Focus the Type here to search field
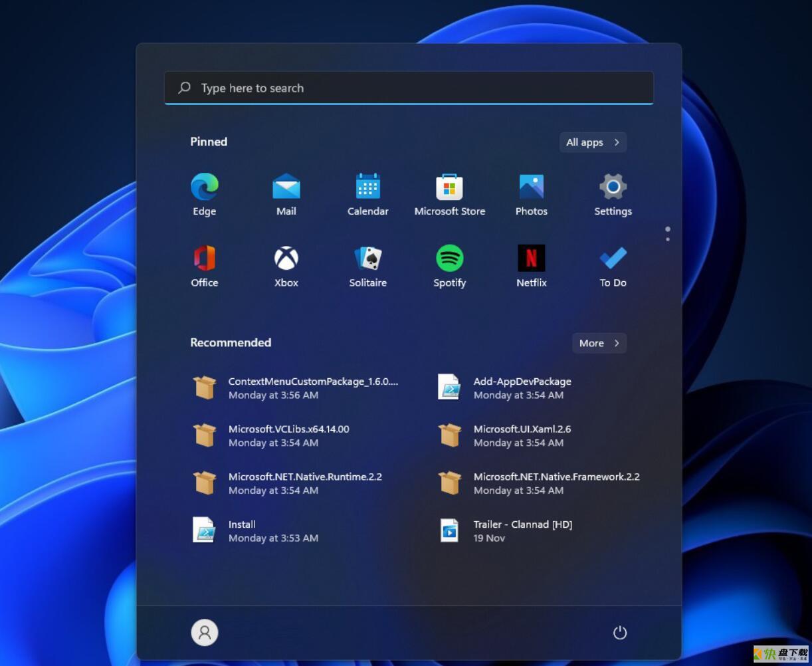 click(409, 88)
